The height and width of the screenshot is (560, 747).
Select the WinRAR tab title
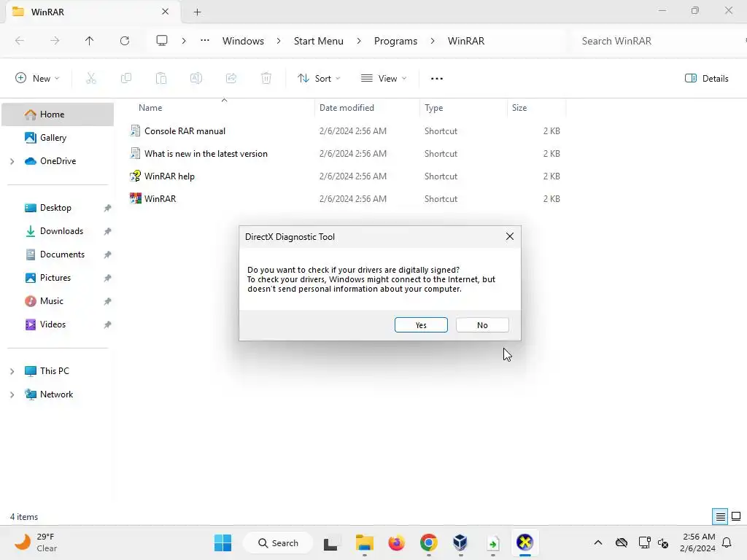click(47, 12)
